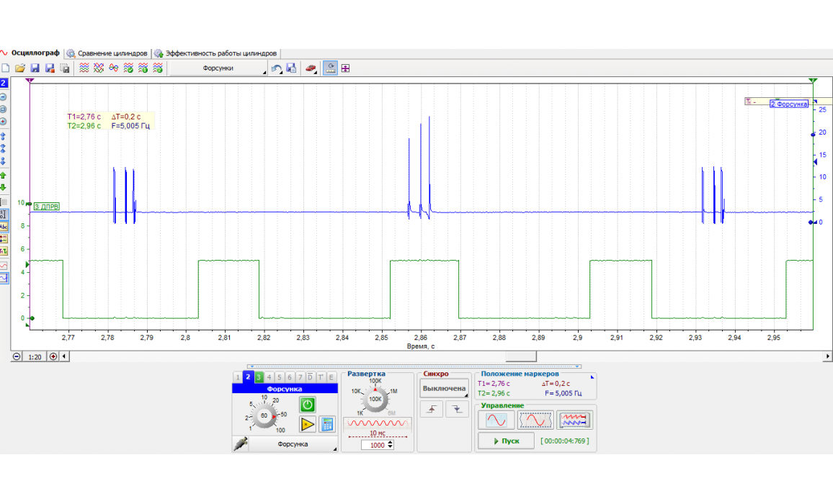Toggle the marker ruler button in toolbar

pyautogui.click(x=330, y=68)
